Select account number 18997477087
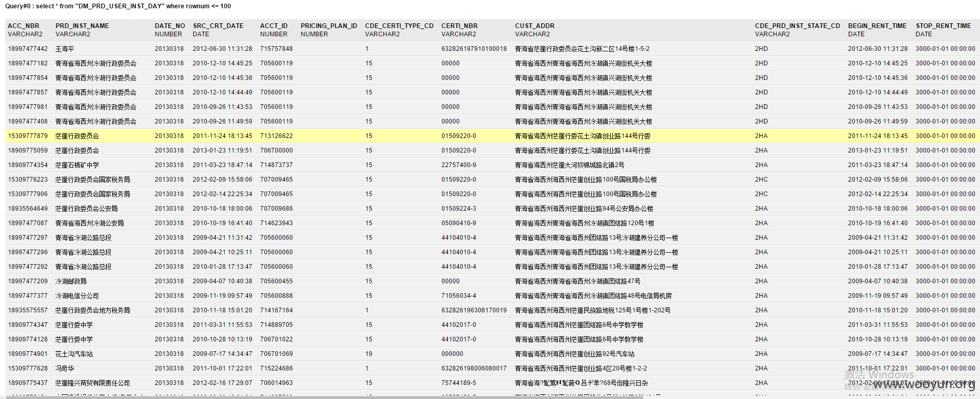This screenshot has width=980, height=399. pos(28,223)
